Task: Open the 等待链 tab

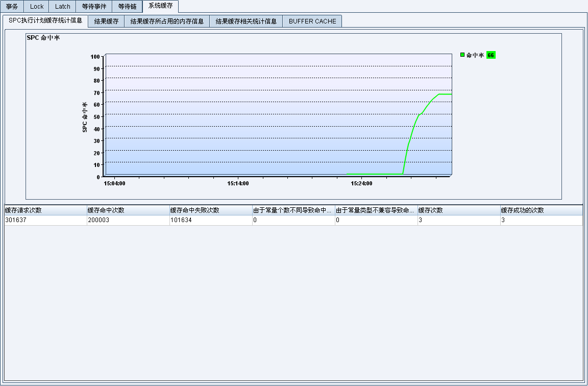Action: (x=127, y=7)
